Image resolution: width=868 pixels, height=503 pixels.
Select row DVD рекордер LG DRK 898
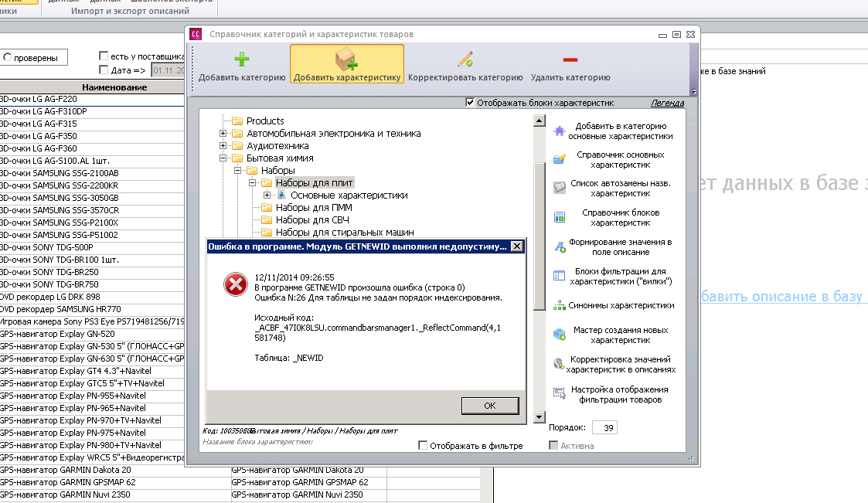(x=92, y=297)
